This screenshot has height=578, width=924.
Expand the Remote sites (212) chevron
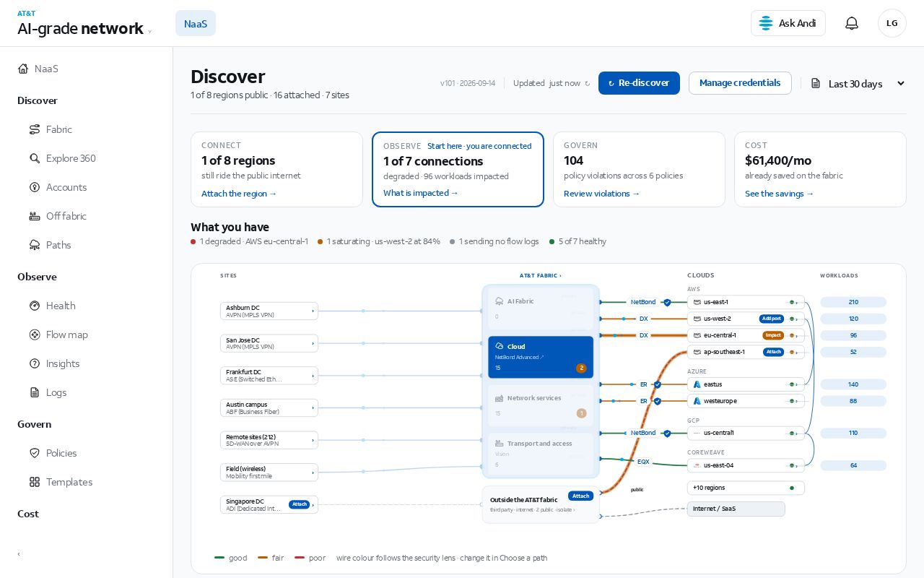313,440
